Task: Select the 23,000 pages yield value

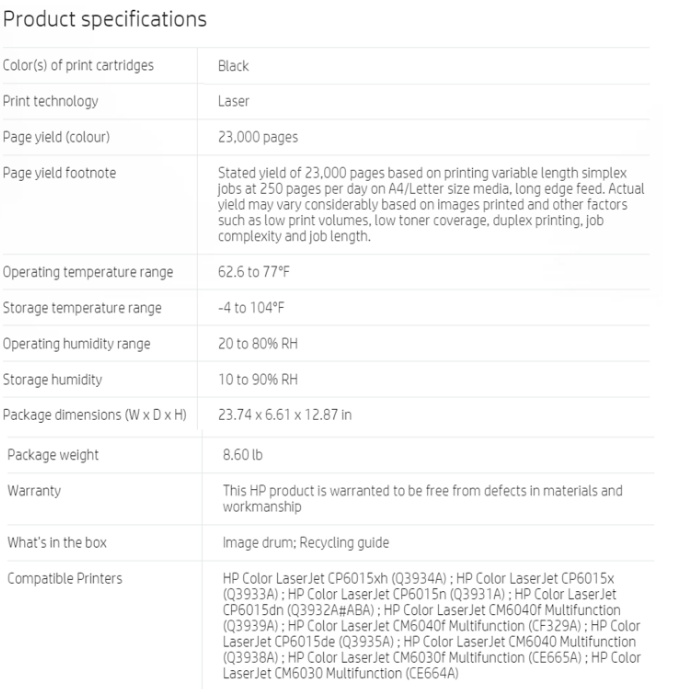Action: point(257,137)
